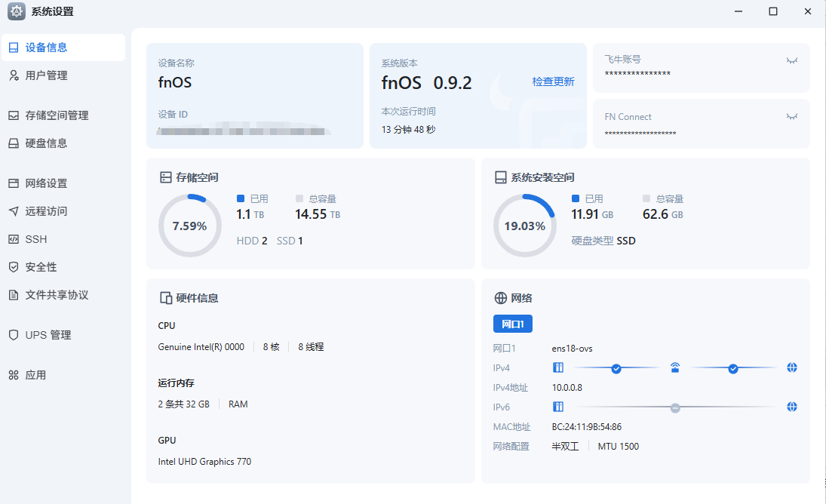Image resolution: width=826 pixels, height=504 pixels.
Task: Click system version text "fnOS 0.9.2"
Action: 427,83
